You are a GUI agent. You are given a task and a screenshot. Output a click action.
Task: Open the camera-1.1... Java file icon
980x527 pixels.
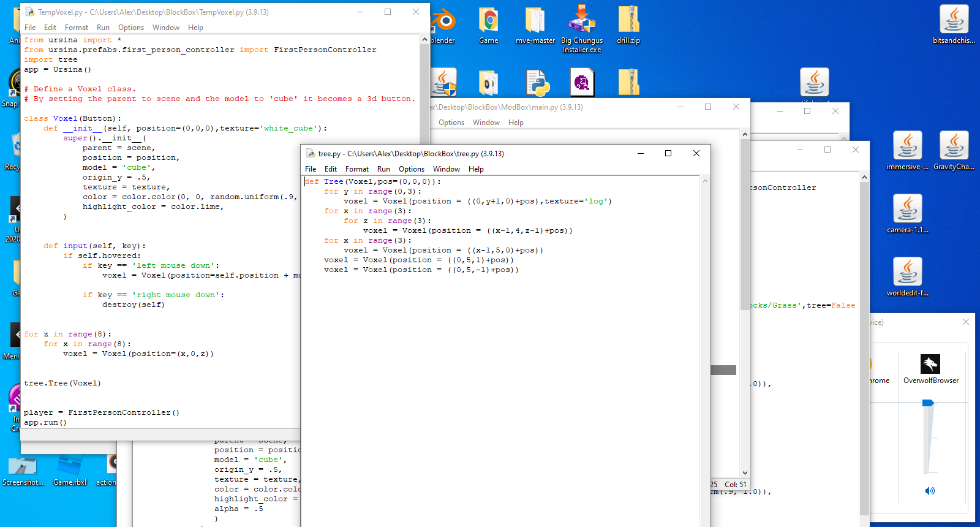[x=907, y=214]
